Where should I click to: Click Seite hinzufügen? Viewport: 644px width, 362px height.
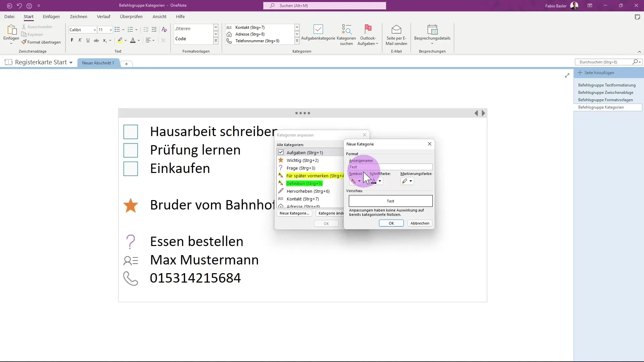tap(596, 73)
